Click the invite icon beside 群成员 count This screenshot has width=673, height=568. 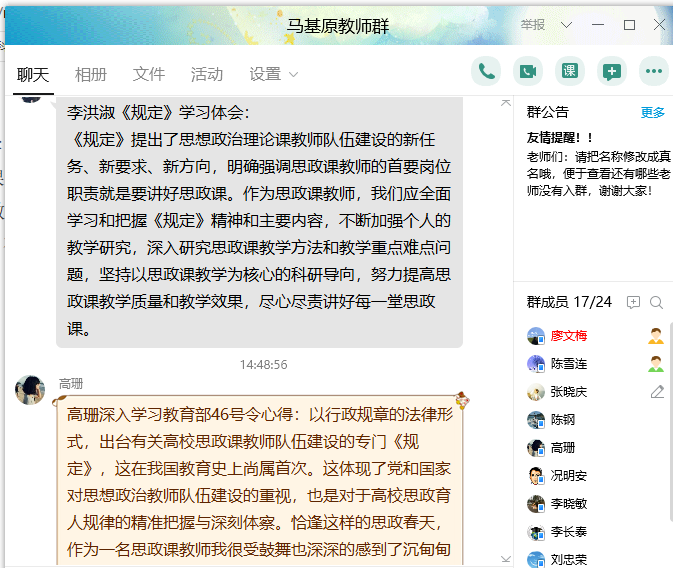[633, 302]
